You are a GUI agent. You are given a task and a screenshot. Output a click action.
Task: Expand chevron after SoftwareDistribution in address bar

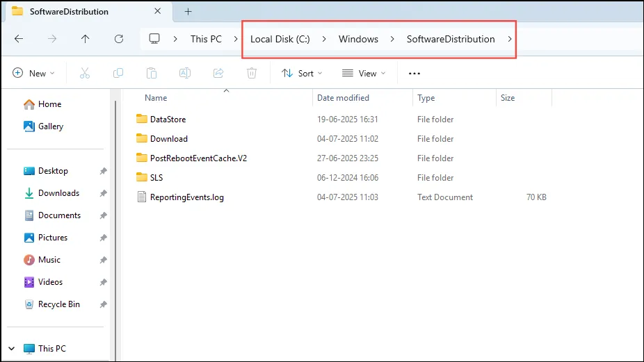click(x=509, y=39)
